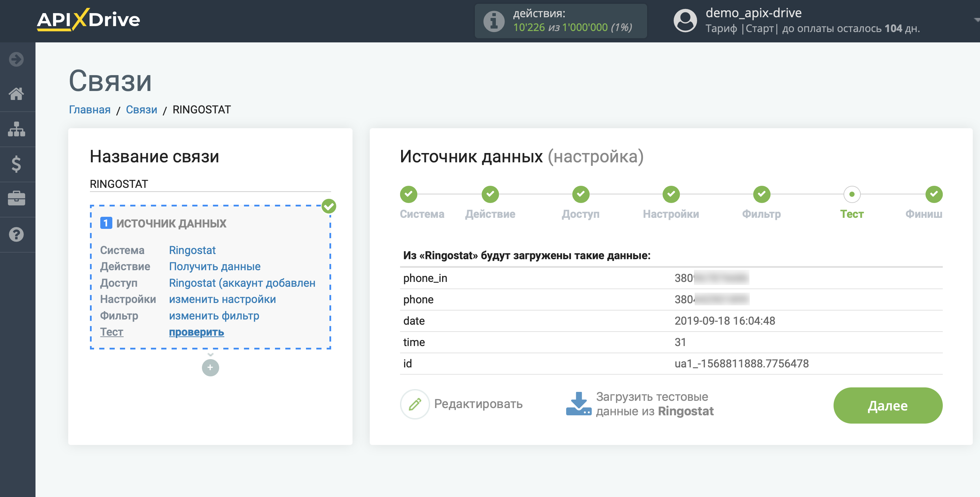Image resolution: width=980 pixels, height=497 pixels.
Task: Select the current Тест step circle
Action: [x=852, y=194]
